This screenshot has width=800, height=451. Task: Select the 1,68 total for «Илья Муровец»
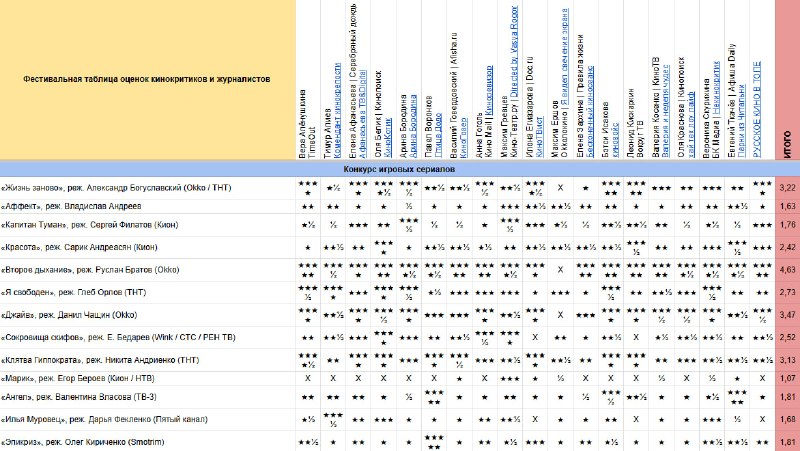point(788,419)
